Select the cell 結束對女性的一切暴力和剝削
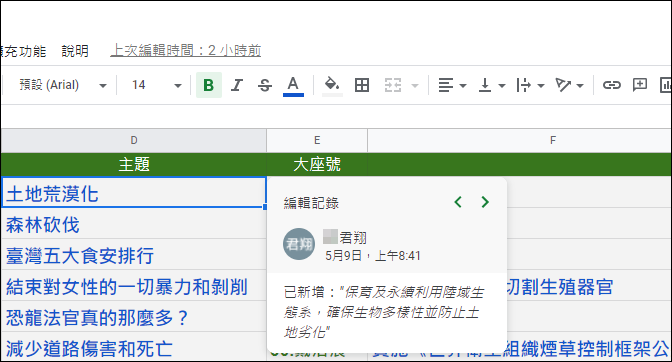The image size is (672, 362). [x=134, y=285]
